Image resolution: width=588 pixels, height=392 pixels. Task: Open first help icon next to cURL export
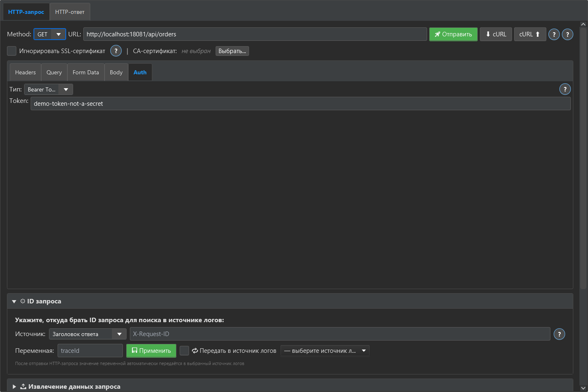point(554,34)
